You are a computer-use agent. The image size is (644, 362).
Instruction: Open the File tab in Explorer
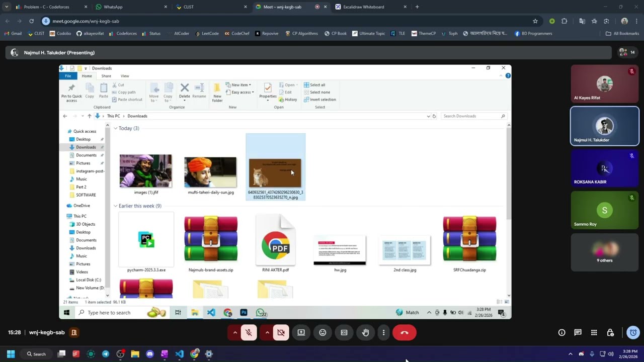[x=68, y=76]
